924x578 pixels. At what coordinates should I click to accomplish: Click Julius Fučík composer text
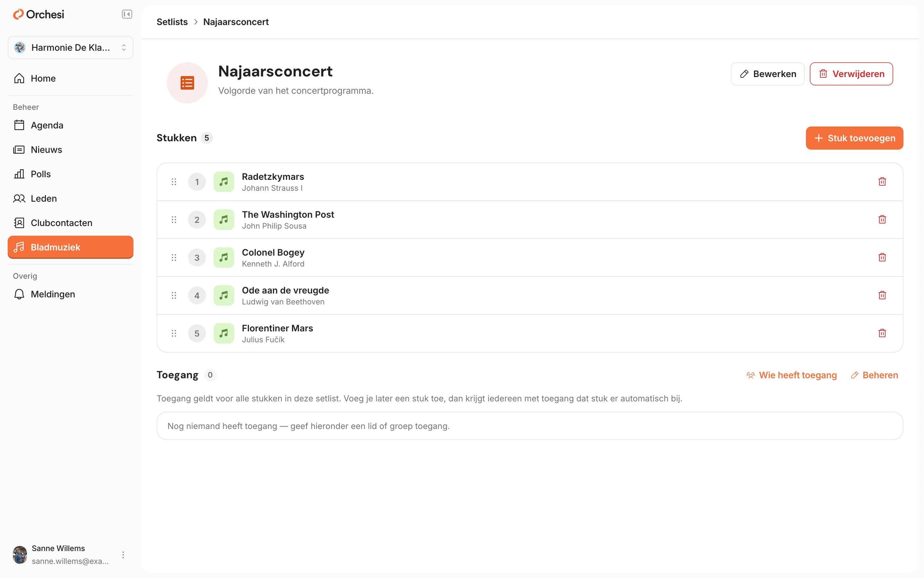[263, 339]
